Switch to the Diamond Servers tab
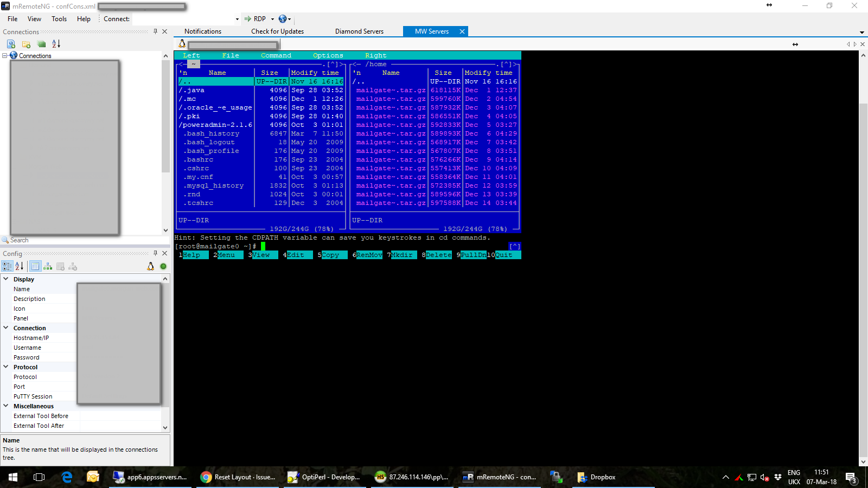The image size is (868, 488). pos(359,31)
